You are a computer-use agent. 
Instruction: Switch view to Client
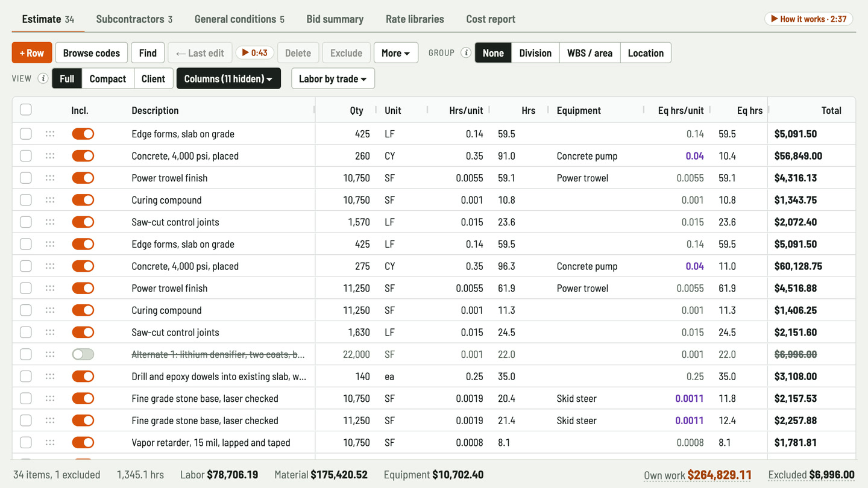153,78
